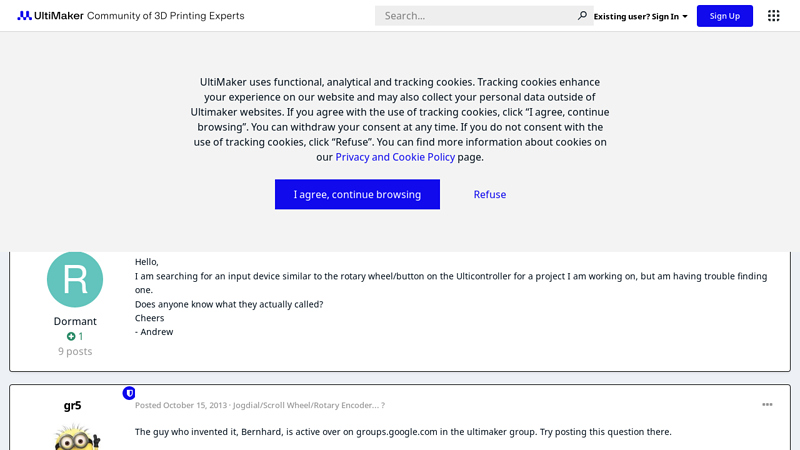This screenshot has height=450, width=800.
Task: Click the UltiMaker logo in the header
Action: (x=50, y=16)
